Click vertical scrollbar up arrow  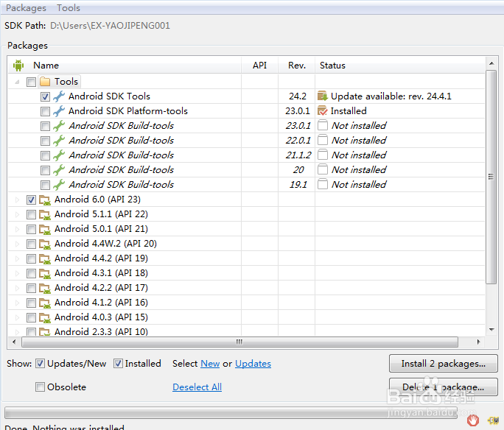tap(491, 63)
